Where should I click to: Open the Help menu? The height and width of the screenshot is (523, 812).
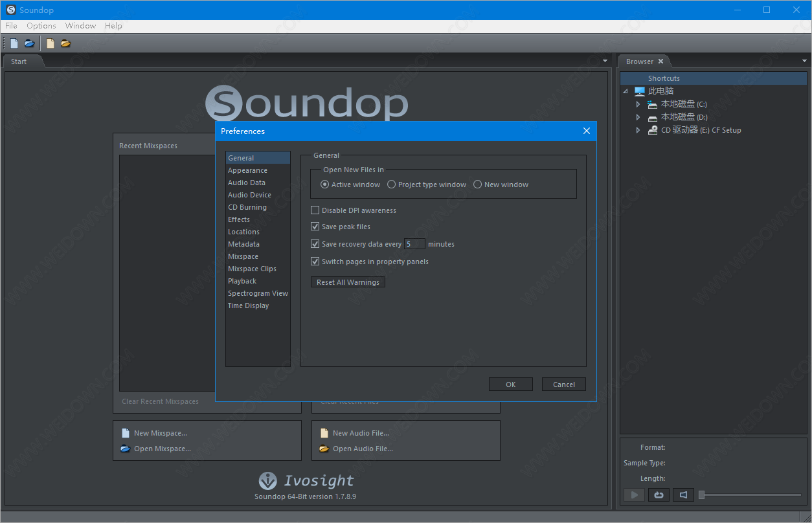click(x=113, y=26)
